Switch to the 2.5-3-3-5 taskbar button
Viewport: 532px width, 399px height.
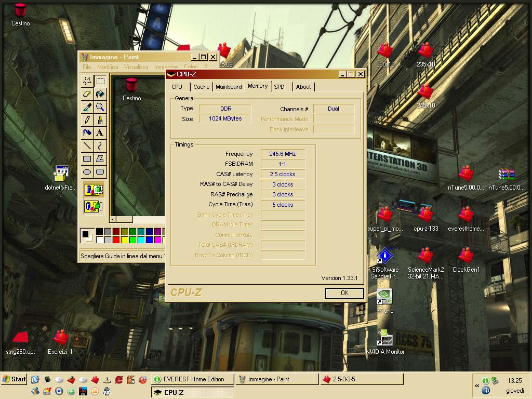pos(362,379)
